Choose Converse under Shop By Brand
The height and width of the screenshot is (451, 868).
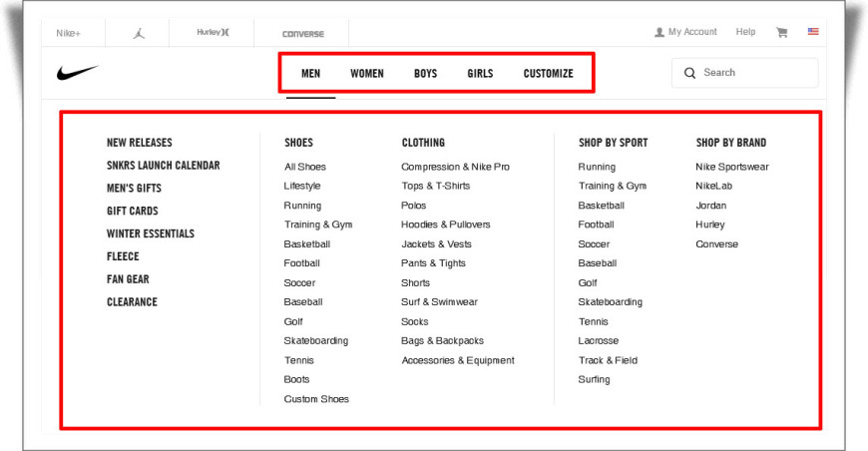717,244
